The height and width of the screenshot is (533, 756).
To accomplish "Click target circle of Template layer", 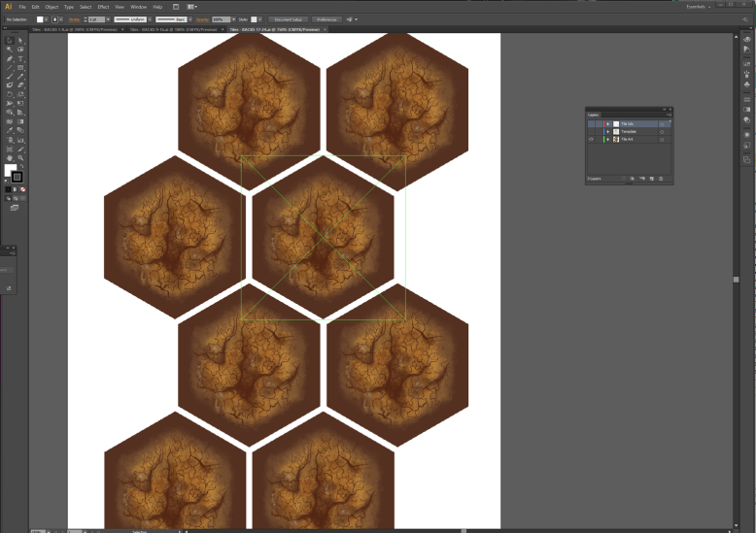I will [662, 132].
